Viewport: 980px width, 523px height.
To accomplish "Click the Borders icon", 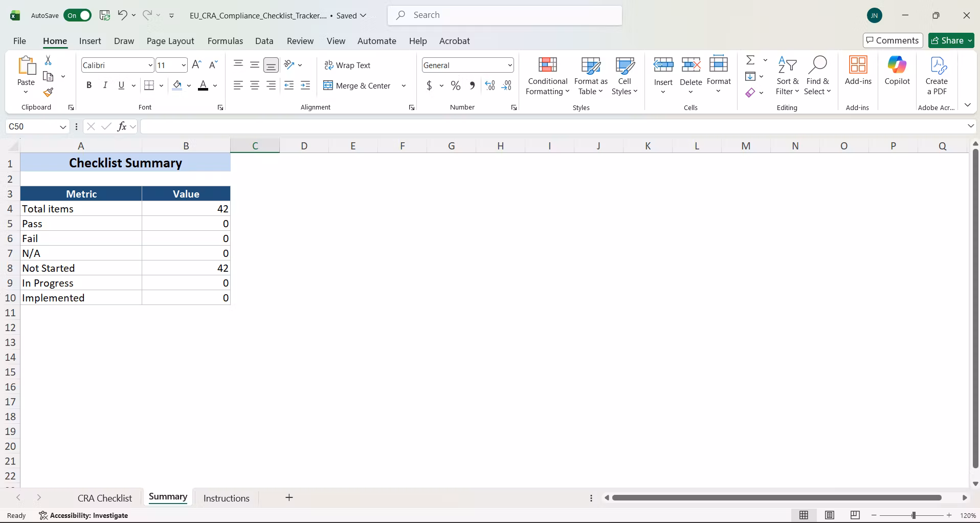I will 149,85.
